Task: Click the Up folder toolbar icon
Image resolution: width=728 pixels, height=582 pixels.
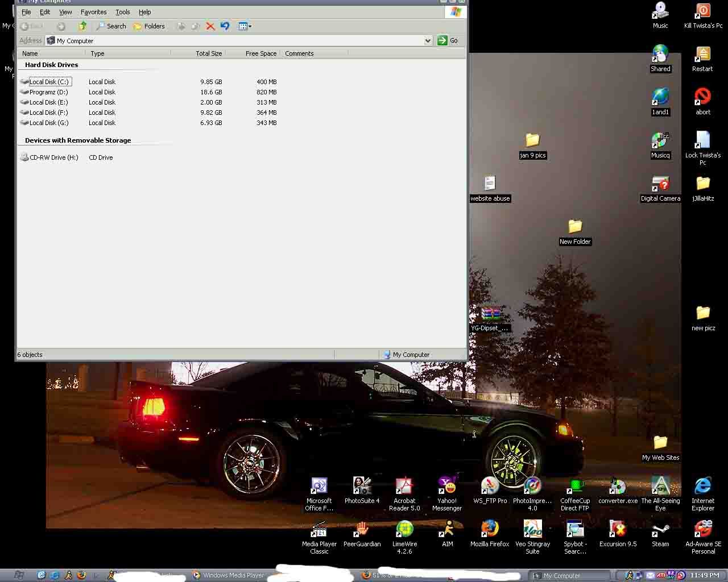Action: (x=83, y=26)
